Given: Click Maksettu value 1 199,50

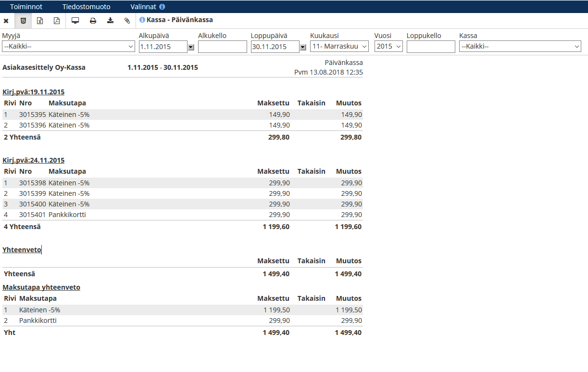Looking at the screenshot, I should (x=276, y=310).
